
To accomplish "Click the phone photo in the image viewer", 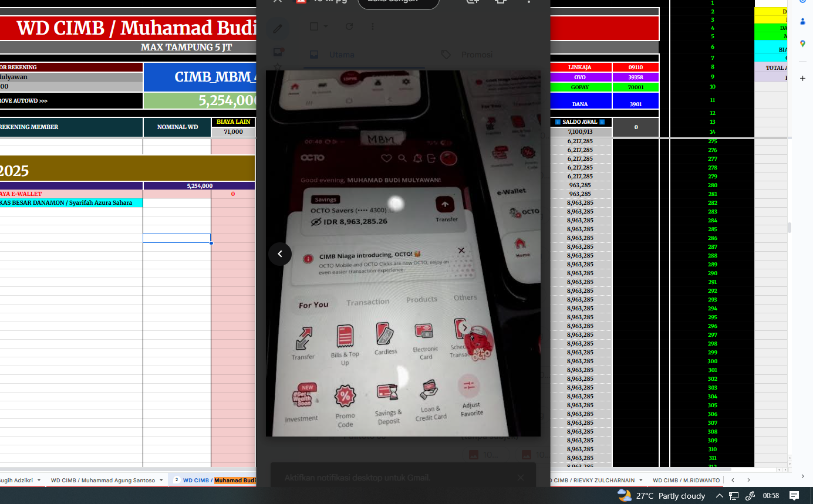I will click(403, 253).
